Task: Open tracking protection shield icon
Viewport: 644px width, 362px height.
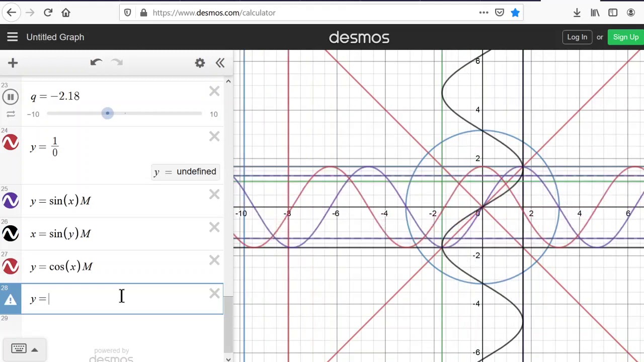Action: [x=128, y=13]
